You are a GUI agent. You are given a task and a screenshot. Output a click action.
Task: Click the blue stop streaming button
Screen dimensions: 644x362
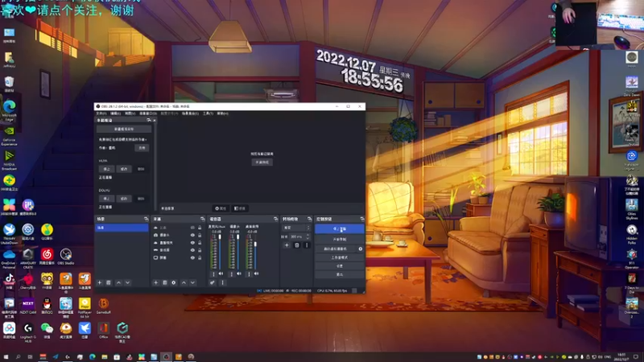pyautogui.click(x=339, y=229)
